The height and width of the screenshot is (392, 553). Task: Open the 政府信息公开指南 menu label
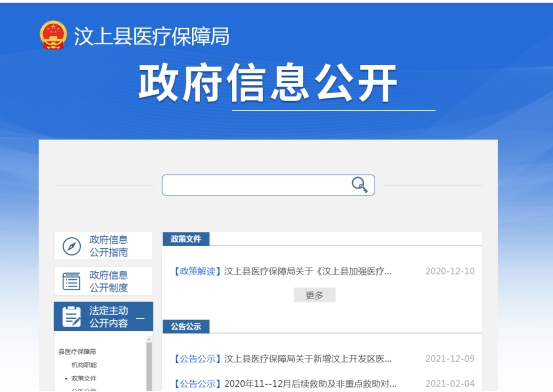(109, 246)
